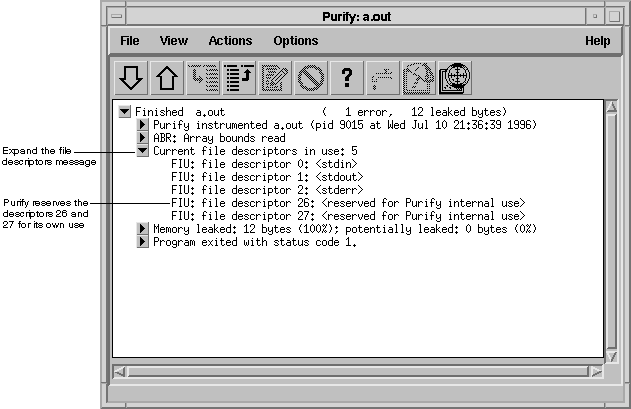The width and height of the screenshot is (631, 409).
Task: Select FIU file descriptor 2 stderr row
Action: tap(267, 190)
